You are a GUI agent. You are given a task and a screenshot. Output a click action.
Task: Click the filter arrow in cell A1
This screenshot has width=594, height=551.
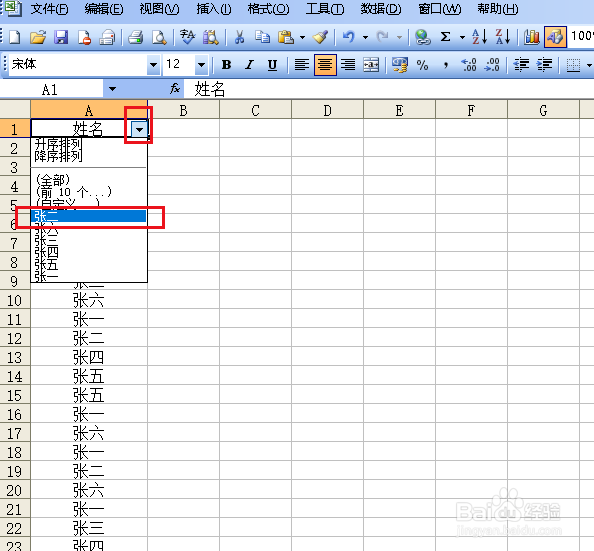(x=139, y=130)
